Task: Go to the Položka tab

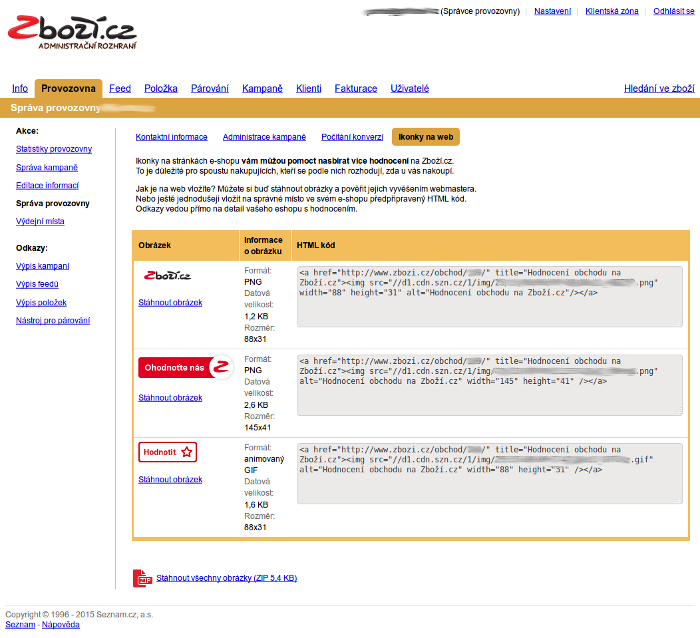Action: pyautogui.click(x=161, y=88)
